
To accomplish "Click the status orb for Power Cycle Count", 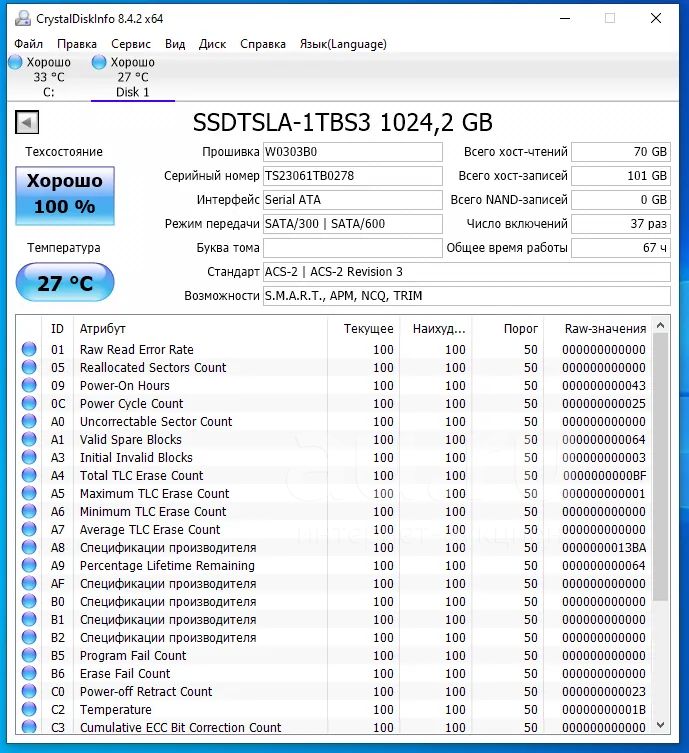I will coord(29,403).
